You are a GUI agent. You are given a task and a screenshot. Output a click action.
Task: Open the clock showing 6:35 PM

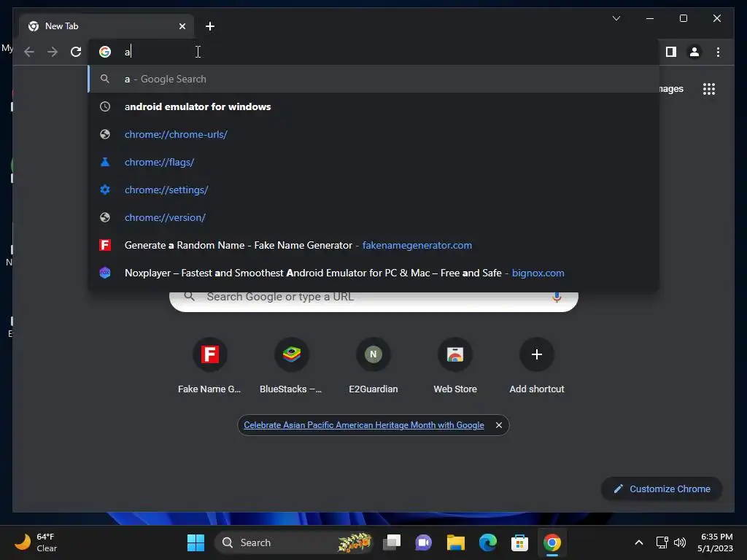[715, 542]
